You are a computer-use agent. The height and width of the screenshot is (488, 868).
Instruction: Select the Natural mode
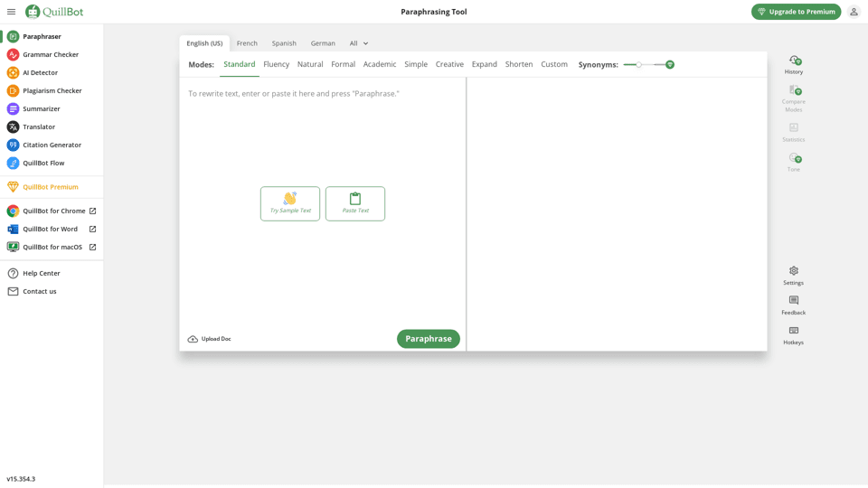[x=310, y=64]
